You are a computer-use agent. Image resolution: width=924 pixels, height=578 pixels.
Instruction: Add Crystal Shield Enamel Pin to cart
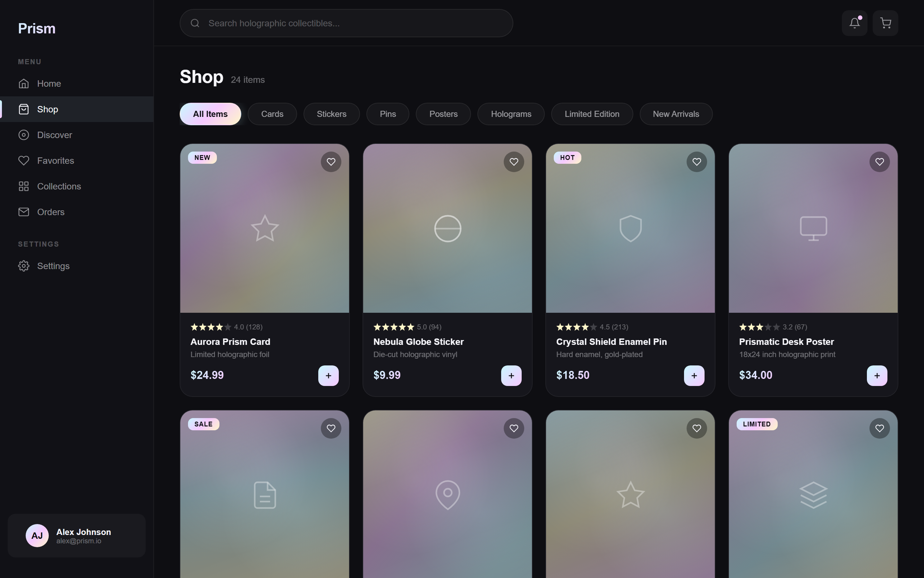coord(694,375)
